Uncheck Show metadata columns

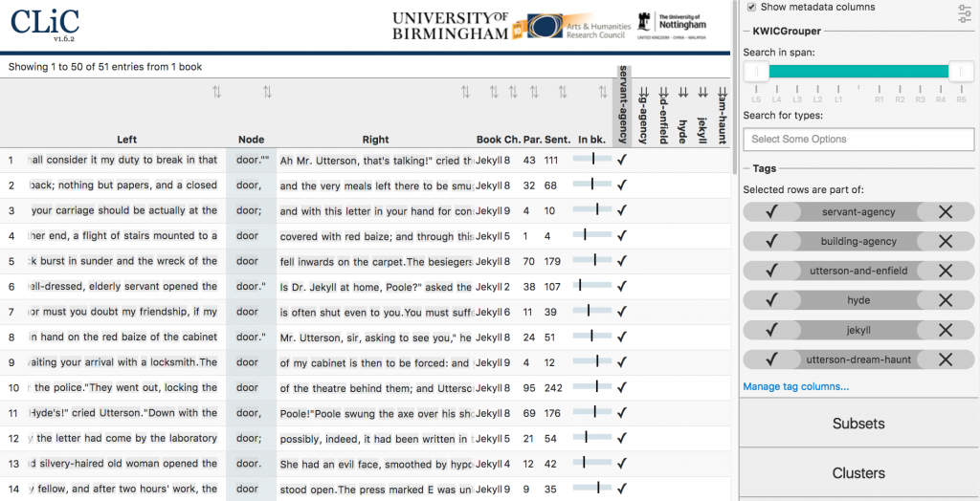(x=752, y=7)
